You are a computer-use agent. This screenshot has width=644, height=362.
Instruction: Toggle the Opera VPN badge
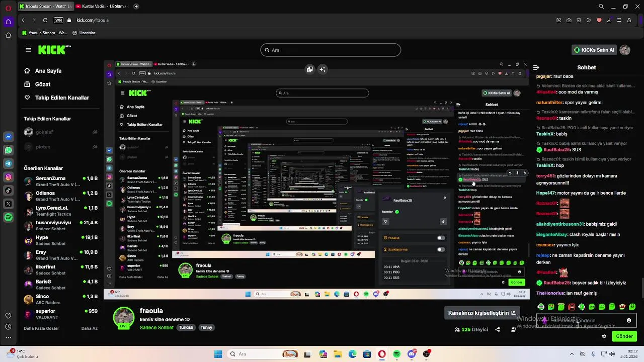(58, 20)
